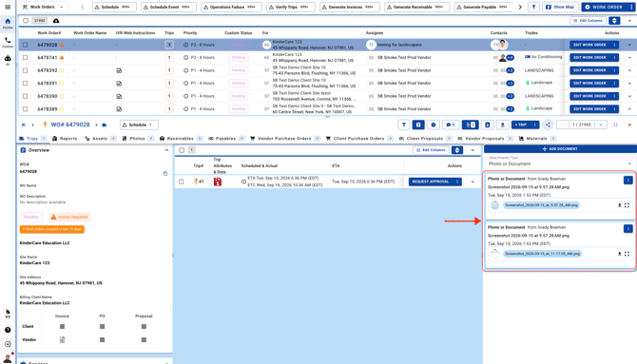Image resolution: width=637 pixels, height=364 pixels.
Task: Expand the Trip #1 row chevron
Action: (473, 182)
